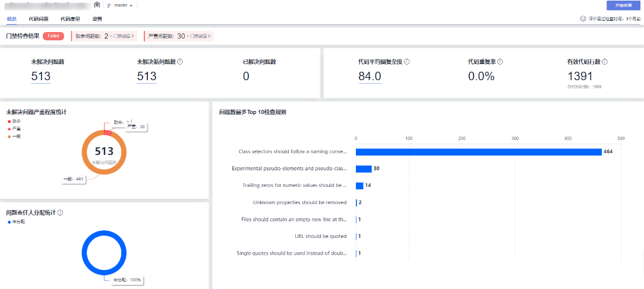
Task: Click the 0.0% code duplication value
Action: 481,77
